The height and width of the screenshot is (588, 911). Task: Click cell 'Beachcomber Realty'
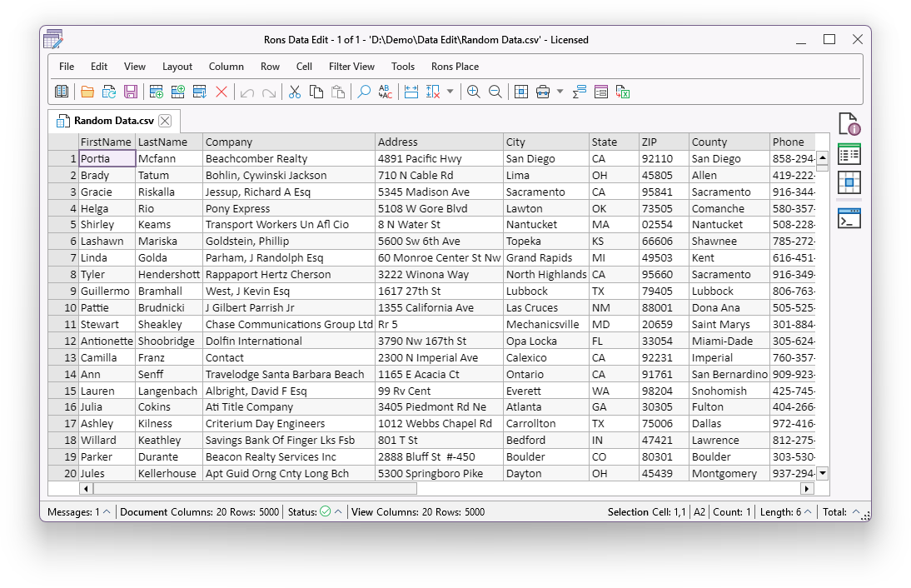[x=289, y=158]
